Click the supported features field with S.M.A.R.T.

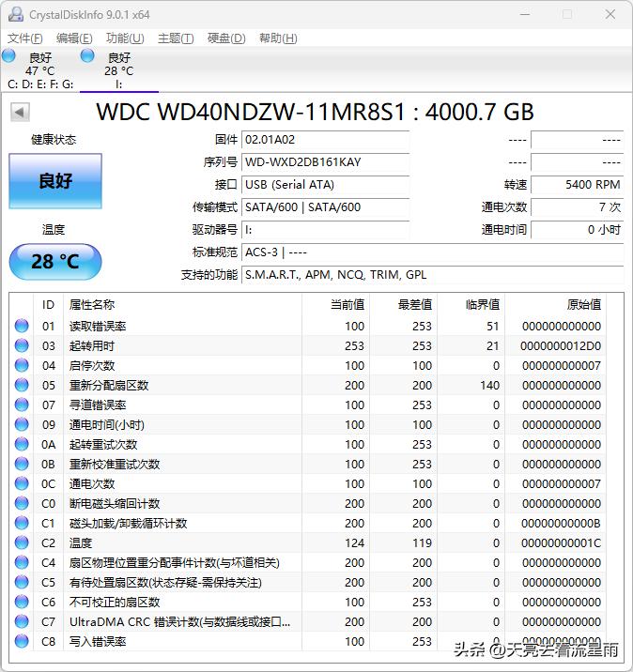(x=432, y=275)
